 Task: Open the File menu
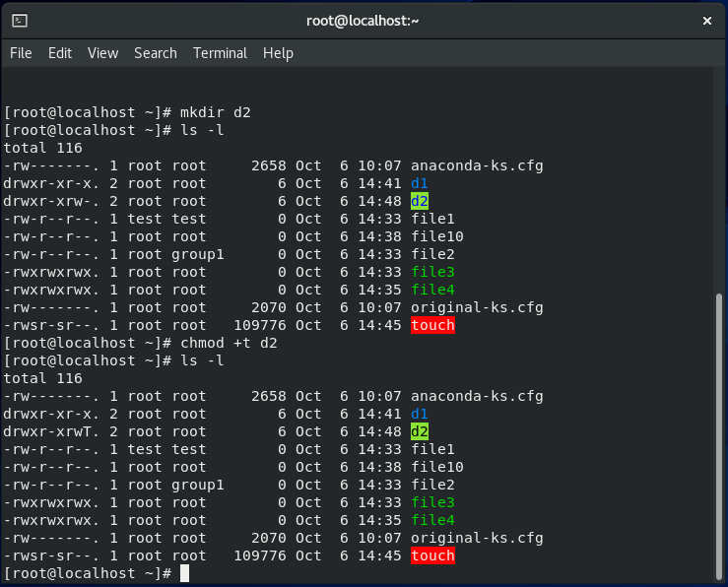21,53
